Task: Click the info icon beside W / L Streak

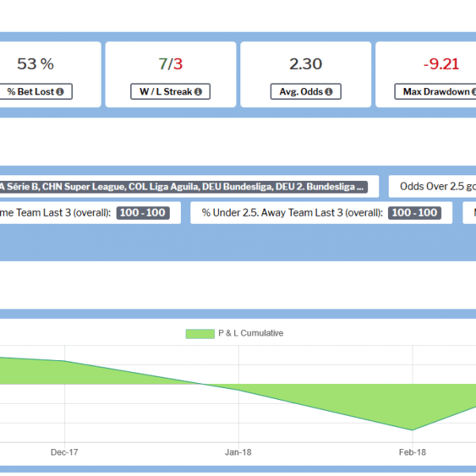Action: click(x=198, y=92)
